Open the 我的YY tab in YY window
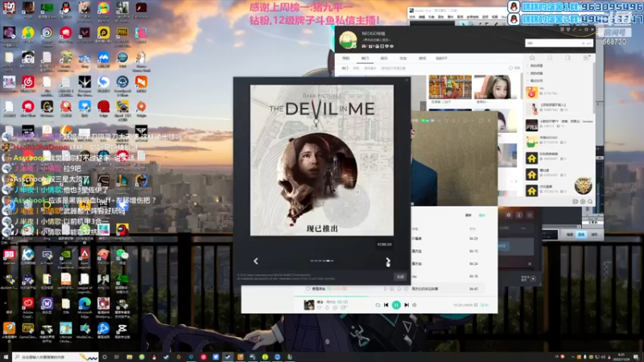 pos(441,58)
